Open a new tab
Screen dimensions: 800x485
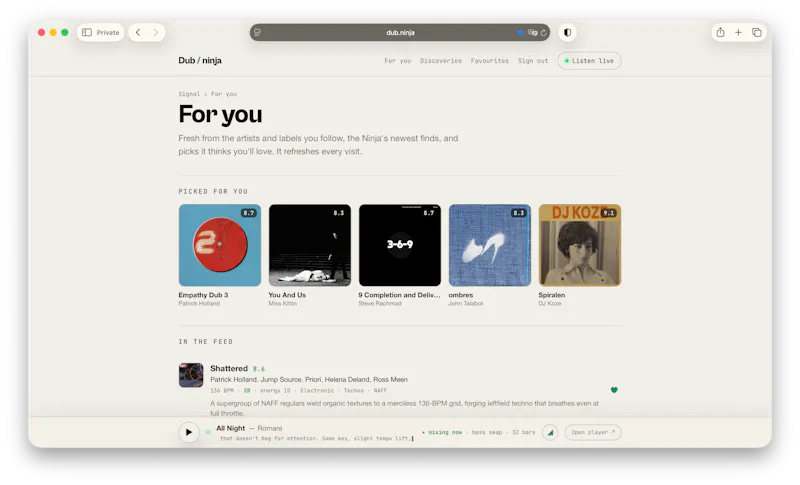tap(738, 32)
